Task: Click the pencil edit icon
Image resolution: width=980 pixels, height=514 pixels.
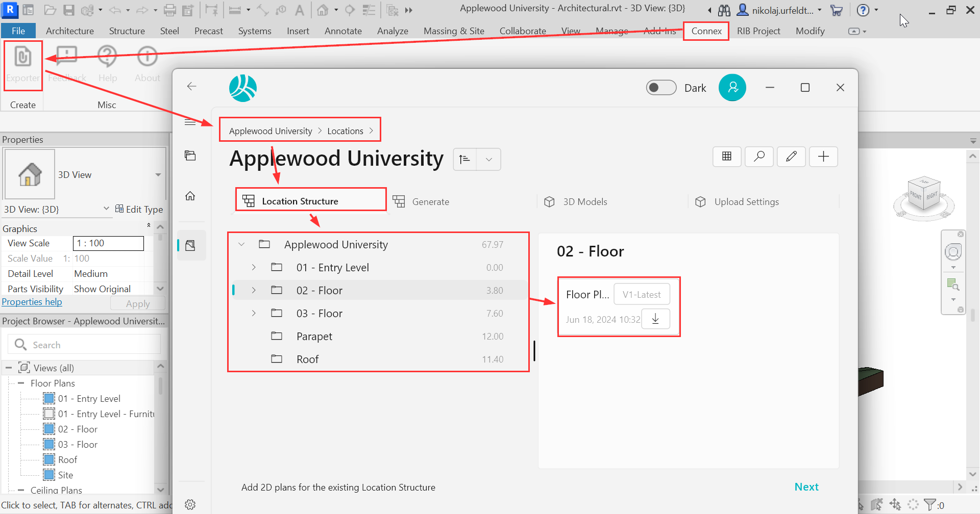Action: pos(791,157)
